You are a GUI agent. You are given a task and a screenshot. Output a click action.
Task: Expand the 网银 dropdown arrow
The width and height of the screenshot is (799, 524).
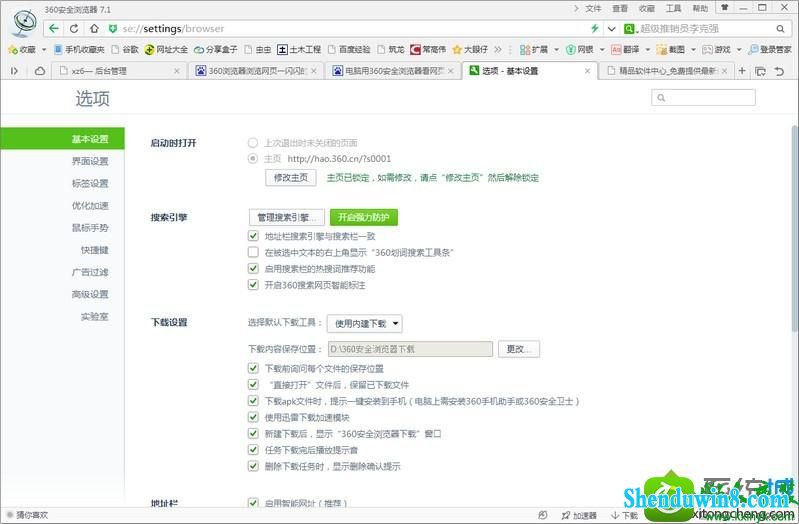point(602,49)
